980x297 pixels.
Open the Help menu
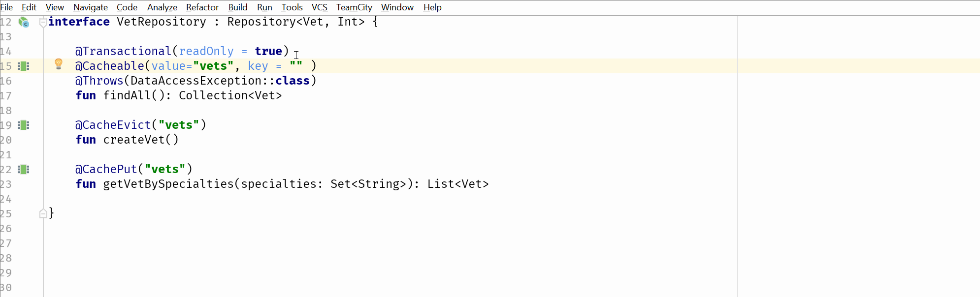tap(432, 7)
